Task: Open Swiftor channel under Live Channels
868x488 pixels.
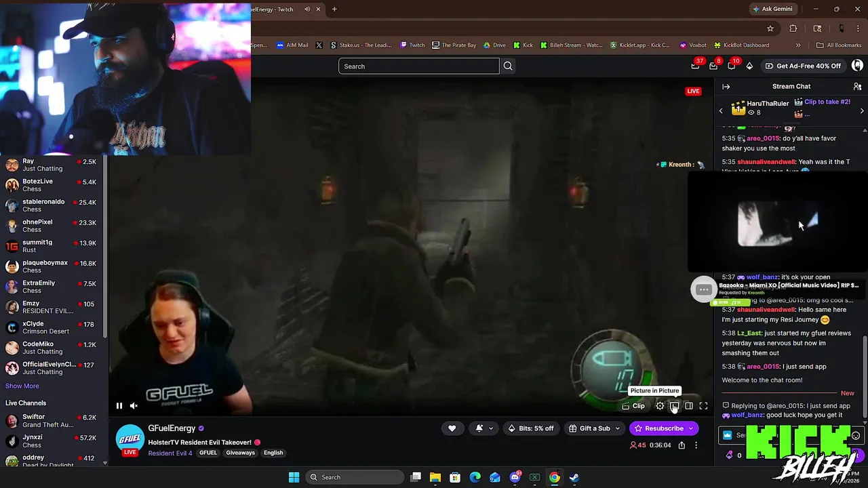Action: point(54,421)
